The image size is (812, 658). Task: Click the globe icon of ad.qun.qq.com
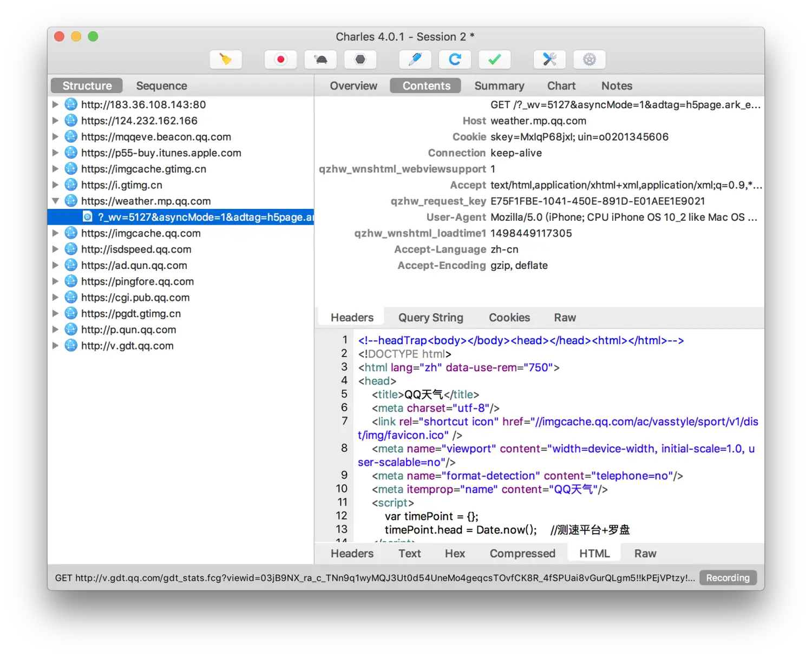(71, 265)
